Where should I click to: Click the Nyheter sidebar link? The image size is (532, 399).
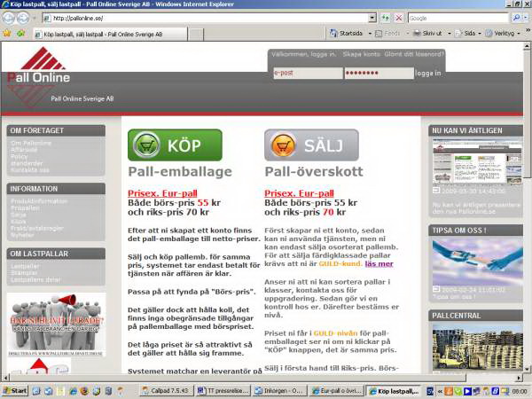[22, 235]
